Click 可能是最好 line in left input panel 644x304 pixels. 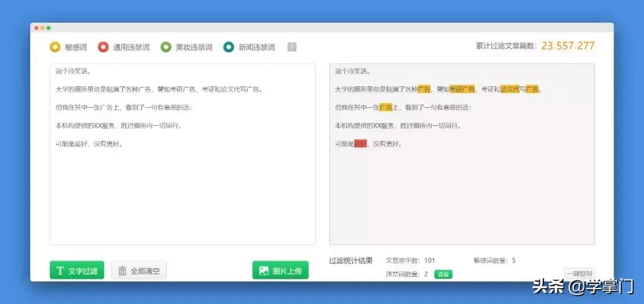pos(89,144)
